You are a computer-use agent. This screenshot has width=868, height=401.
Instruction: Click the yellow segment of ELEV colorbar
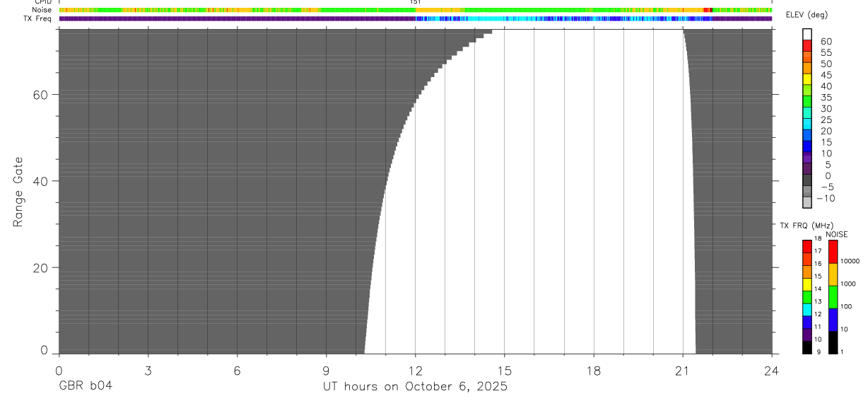pyautogui.click(x=807, y=79)
